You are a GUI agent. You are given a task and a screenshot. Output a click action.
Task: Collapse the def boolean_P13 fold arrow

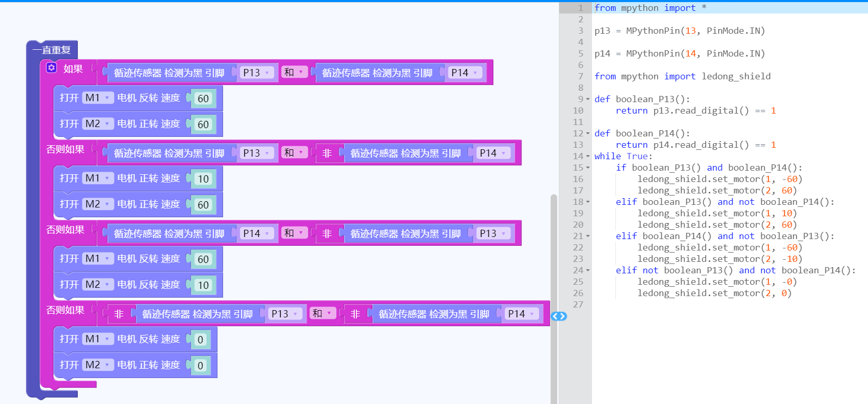(588, 99)
